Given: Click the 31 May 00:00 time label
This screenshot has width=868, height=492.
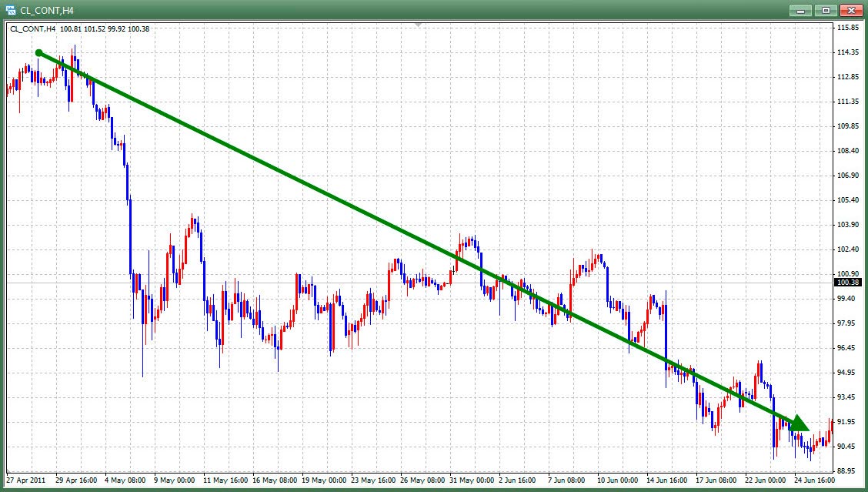Looking at the screenshot, I should tap(470, 480).
